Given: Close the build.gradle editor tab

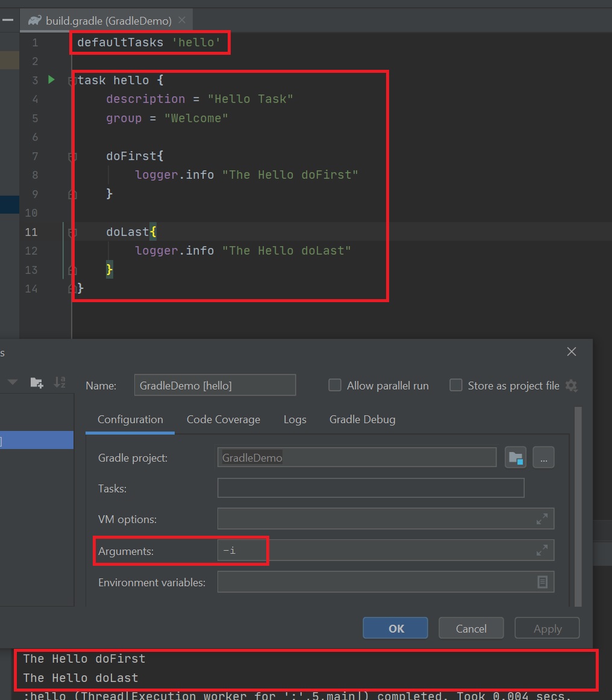Looking at the screenshot, I should tap(182, 20).
